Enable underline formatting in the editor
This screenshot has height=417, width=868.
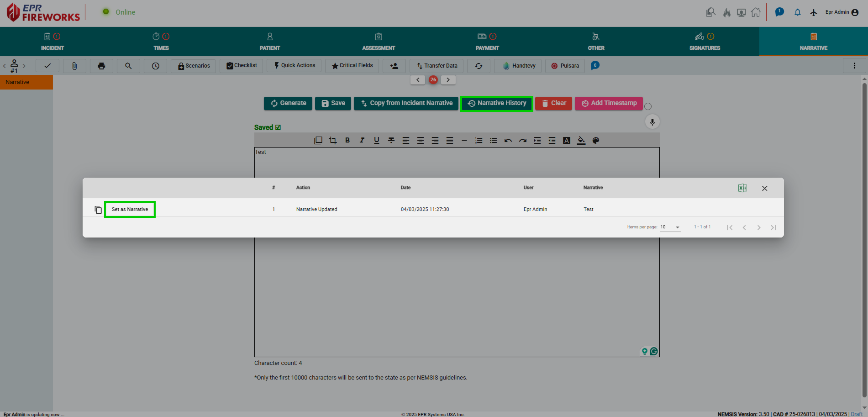click(x=376, y=140)
